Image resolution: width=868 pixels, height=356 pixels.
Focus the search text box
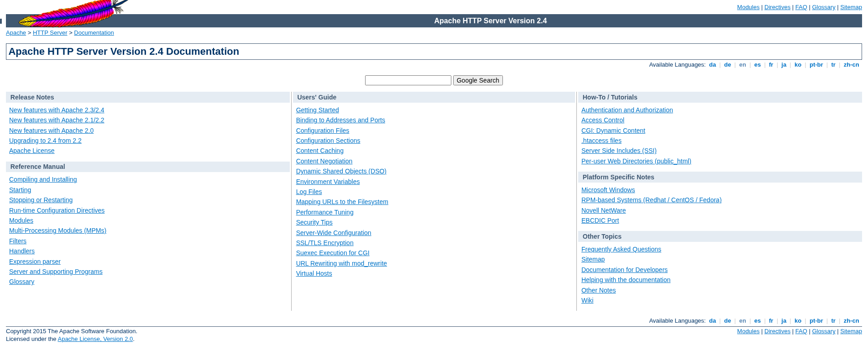(408, 80)
